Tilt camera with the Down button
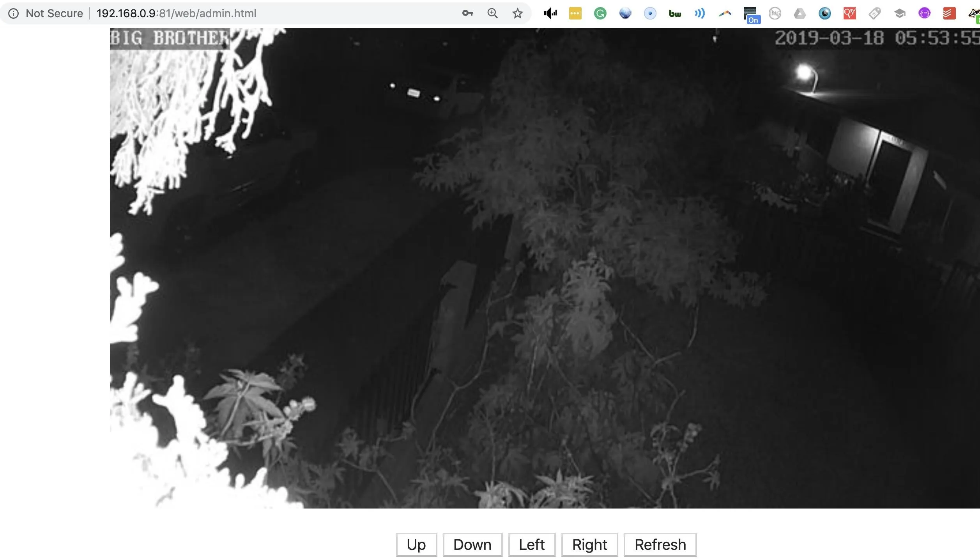Viewport: 980px width, 560px height. coord(472,545)
